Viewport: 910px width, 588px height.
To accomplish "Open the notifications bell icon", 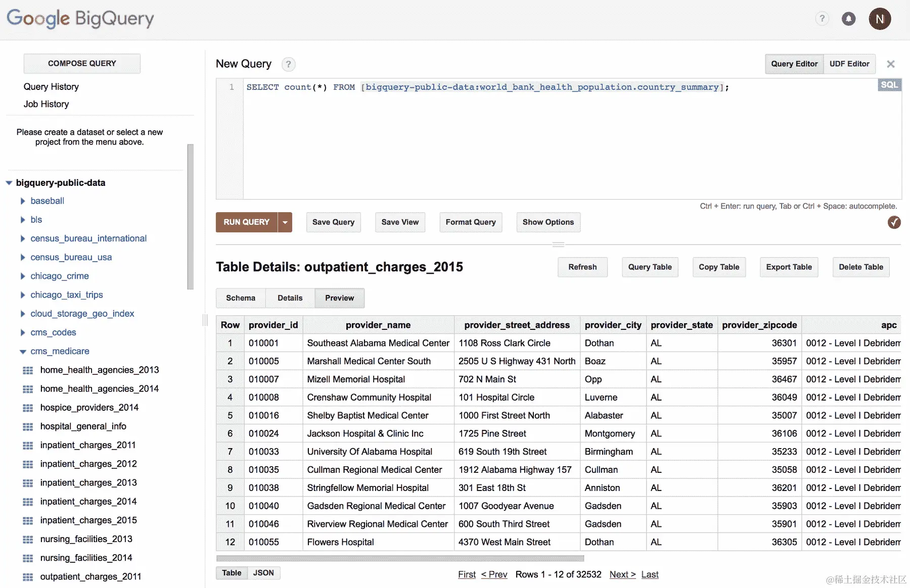I will pos(849,19).
